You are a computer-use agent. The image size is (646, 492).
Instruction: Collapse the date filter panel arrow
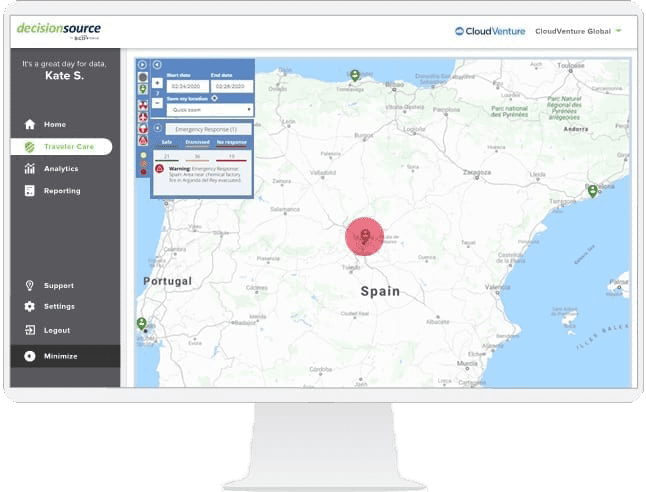157,65
